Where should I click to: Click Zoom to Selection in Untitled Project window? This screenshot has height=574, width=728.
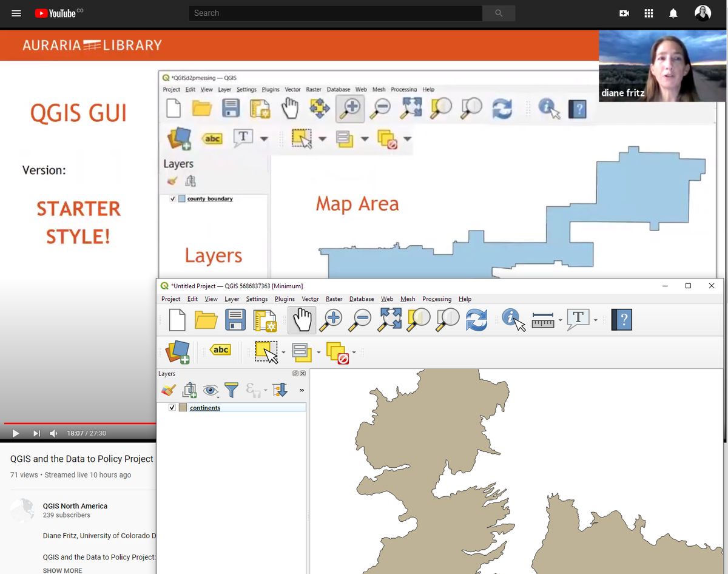(x=419, y=320)
